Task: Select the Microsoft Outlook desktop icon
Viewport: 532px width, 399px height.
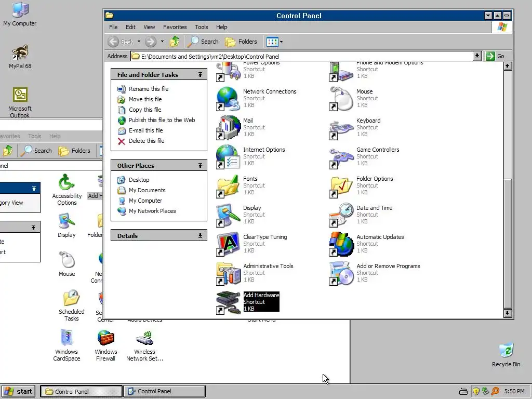Action: [20, 102]
